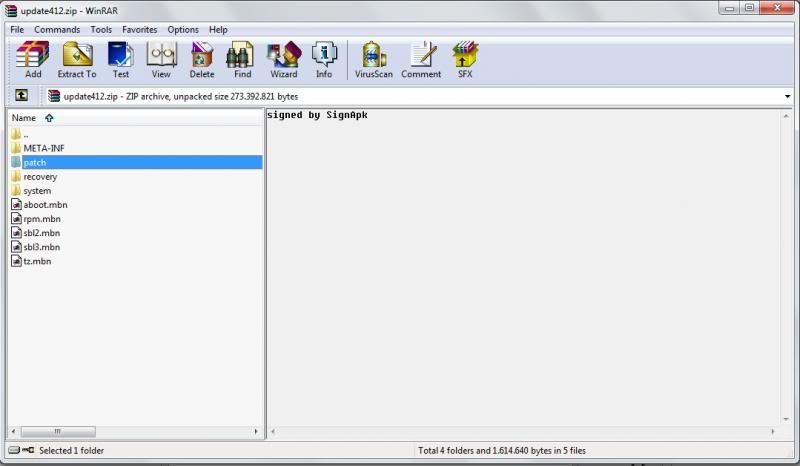
Task: Click comment pane horizontal scroll right arrow
Action: click(x=772, y=431)
